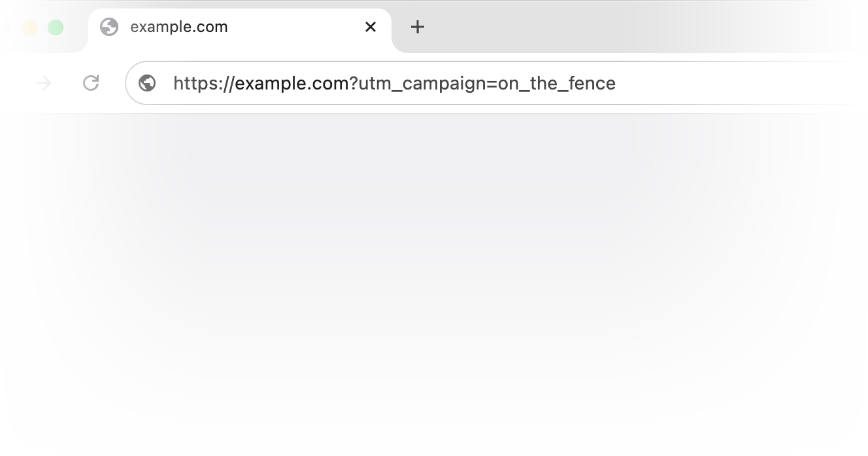The width and height of the screenshot is (868, 456).
Task: Open a new tab with plus button
Action: pyautogui.click(x=417, y=27)
